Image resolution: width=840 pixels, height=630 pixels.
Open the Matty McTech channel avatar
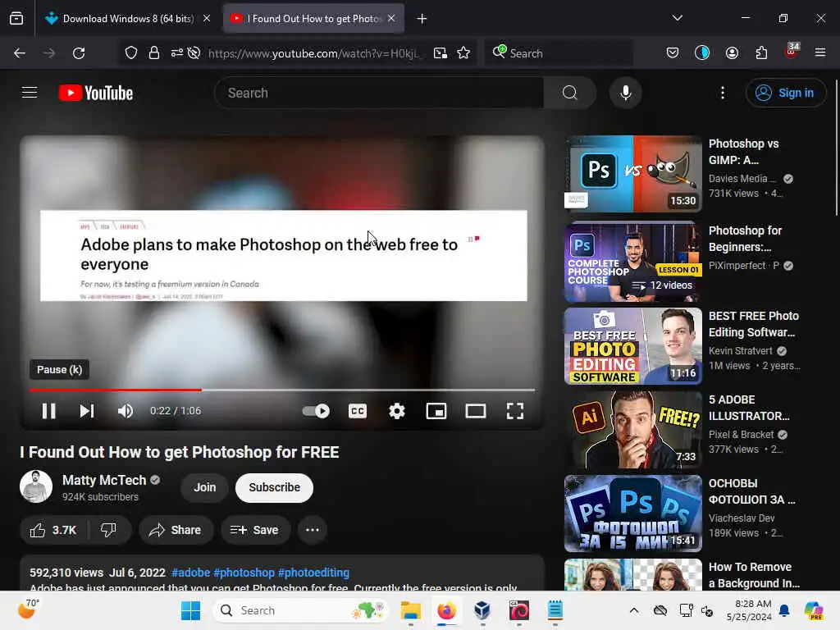pos(36,486)
